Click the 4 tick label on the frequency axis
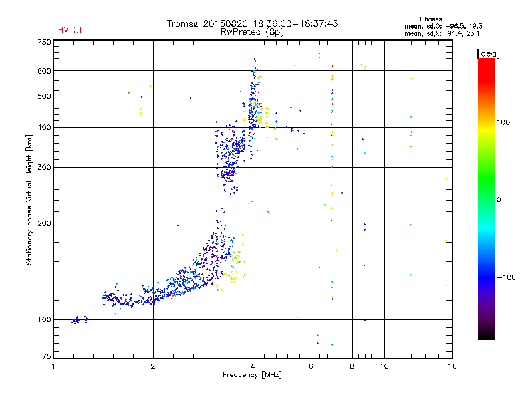Screen dimensions: 532x399 point(252,366)
